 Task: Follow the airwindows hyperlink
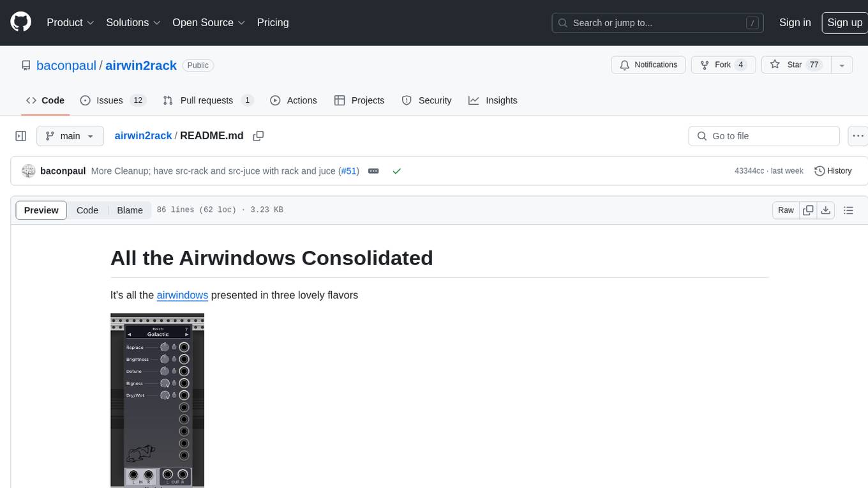point(183,295)
